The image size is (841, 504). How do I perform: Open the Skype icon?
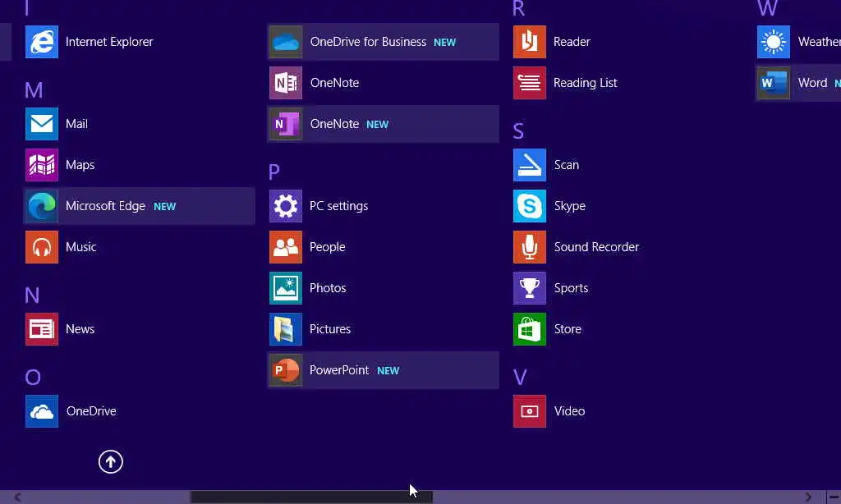tap(530, 206)
